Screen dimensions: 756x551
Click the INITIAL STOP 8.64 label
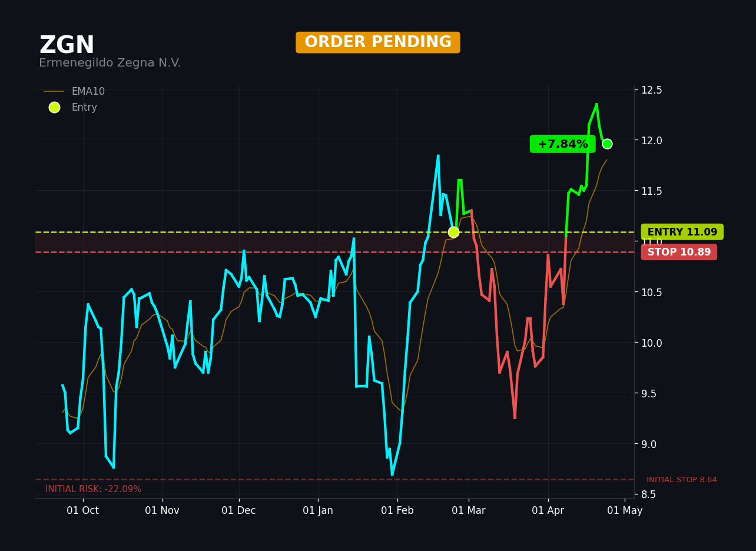[682, 480]
